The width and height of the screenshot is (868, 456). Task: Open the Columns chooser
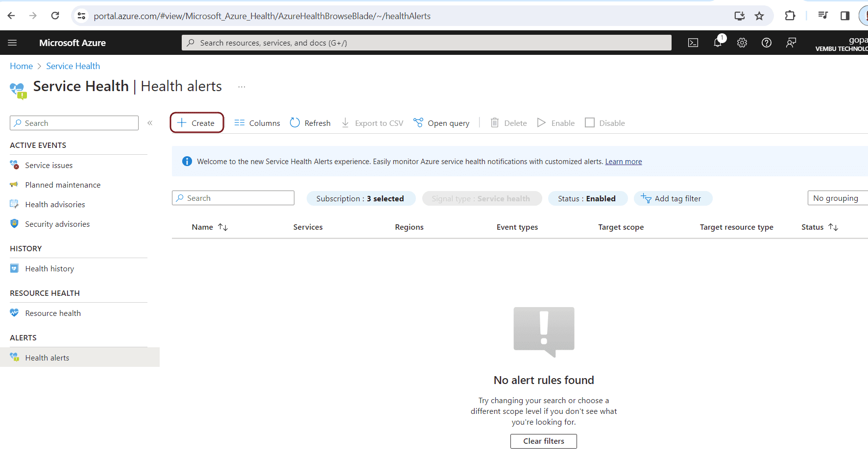click(x=257, y=123)
